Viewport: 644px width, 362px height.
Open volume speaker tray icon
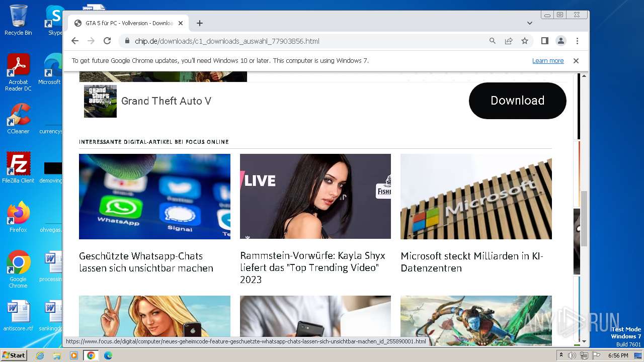(572, 355)
